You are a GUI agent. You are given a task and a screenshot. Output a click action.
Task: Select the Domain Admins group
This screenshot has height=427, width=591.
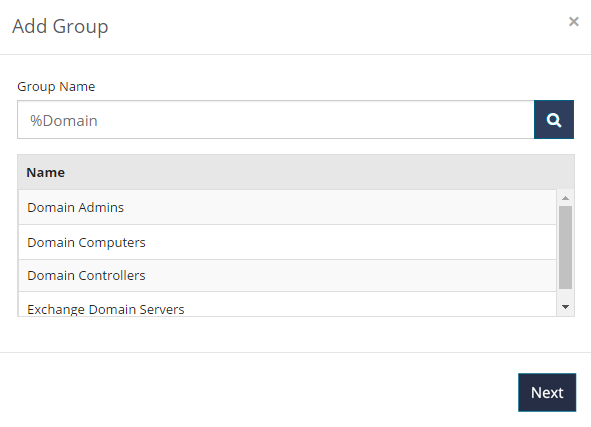point(287,207)
